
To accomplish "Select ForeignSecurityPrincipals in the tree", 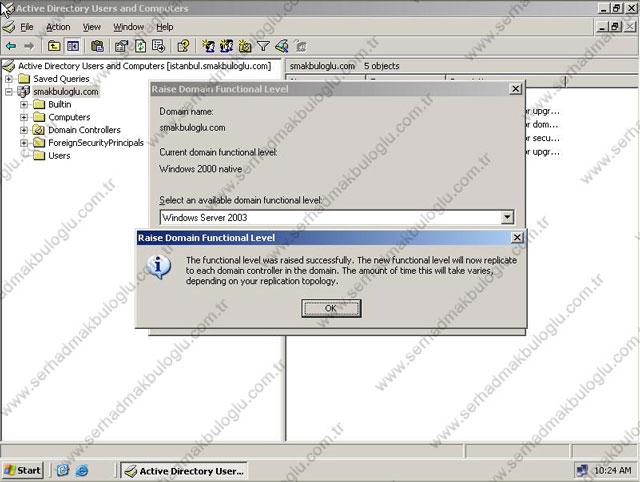I will coord(96,142).
